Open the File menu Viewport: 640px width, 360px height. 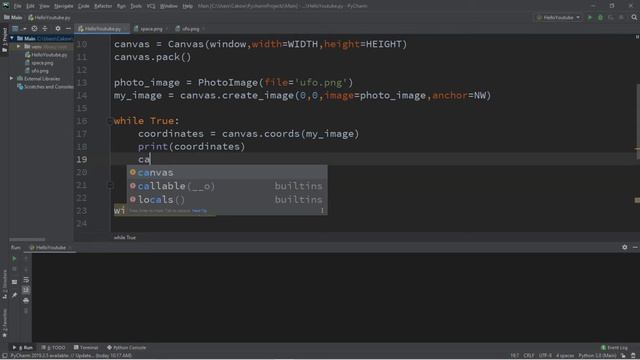pos(18,6)
